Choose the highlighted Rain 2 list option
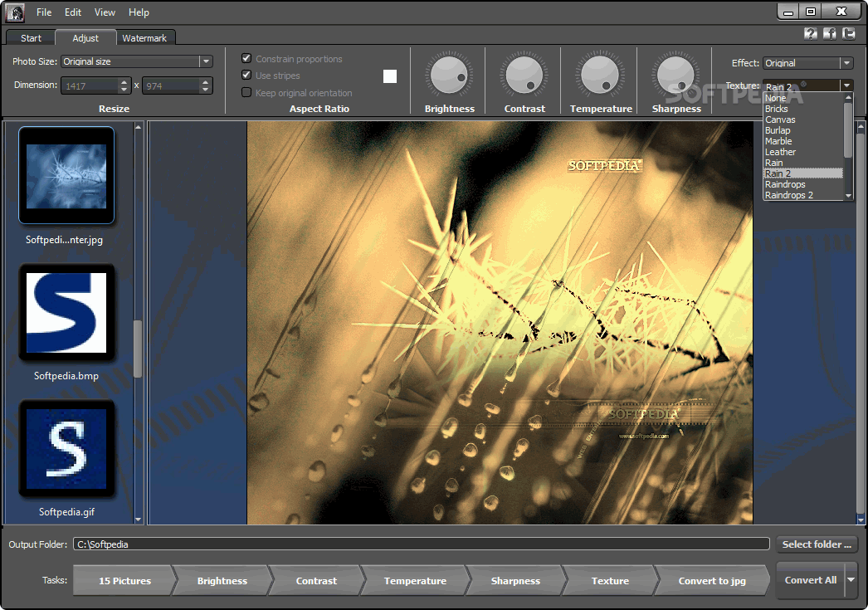Screen dimensions: 868x610 (x=803, y=173)
